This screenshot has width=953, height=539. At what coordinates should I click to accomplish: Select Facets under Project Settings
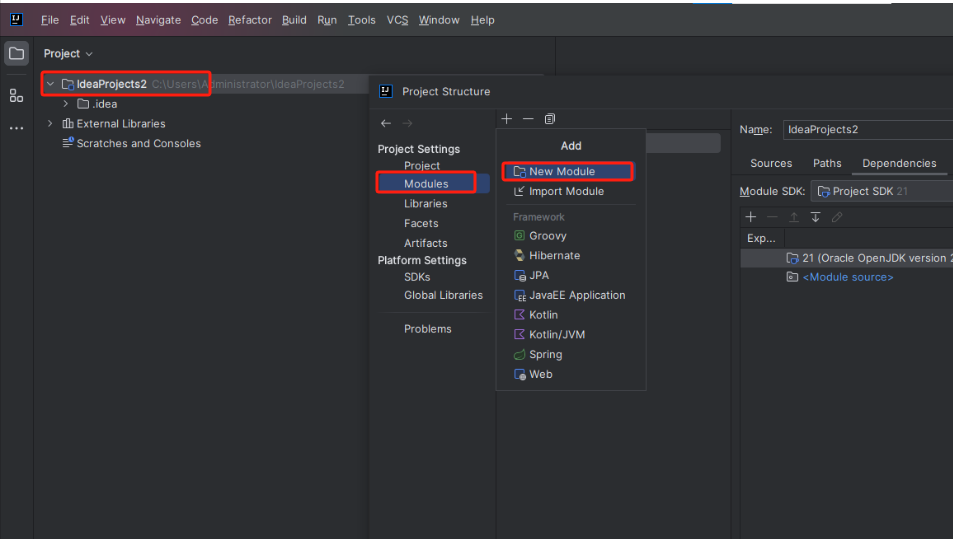[421, 224]
